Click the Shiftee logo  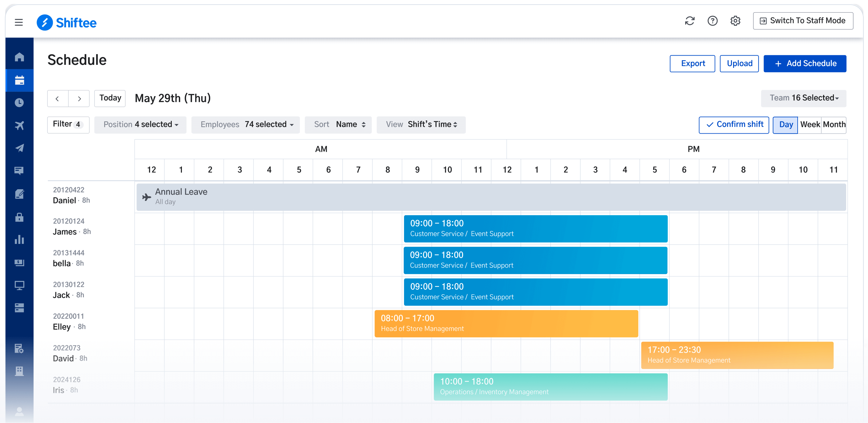(66, 22)
